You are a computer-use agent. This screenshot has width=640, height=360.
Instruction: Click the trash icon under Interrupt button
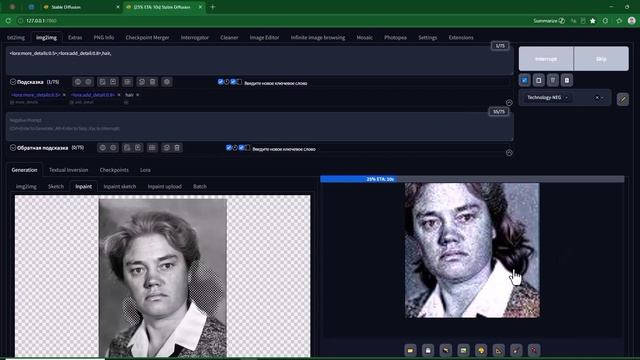[553, 80]
